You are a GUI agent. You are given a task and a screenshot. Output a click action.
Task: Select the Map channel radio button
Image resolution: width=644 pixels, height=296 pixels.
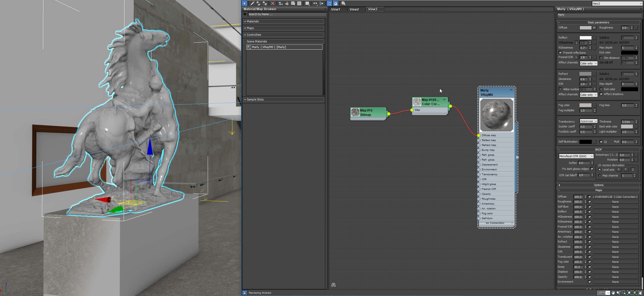(x=600, y=175)
